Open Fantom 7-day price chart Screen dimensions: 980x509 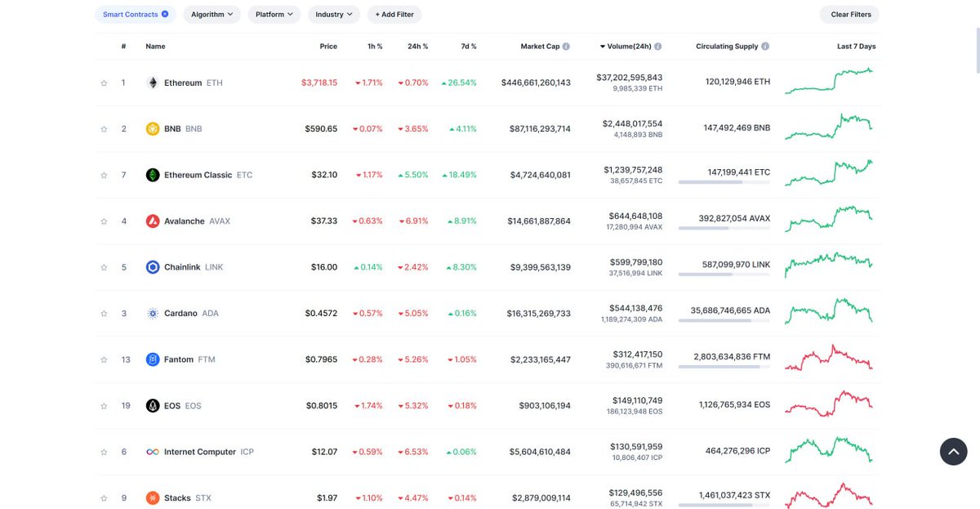[x=829, y=359]
